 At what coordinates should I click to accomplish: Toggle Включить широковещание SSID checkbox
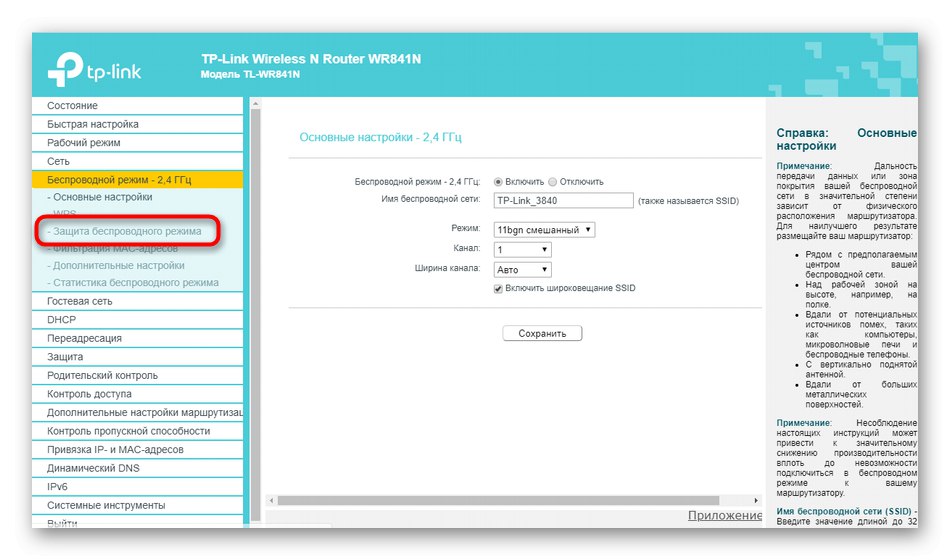[x=498, y=288]
